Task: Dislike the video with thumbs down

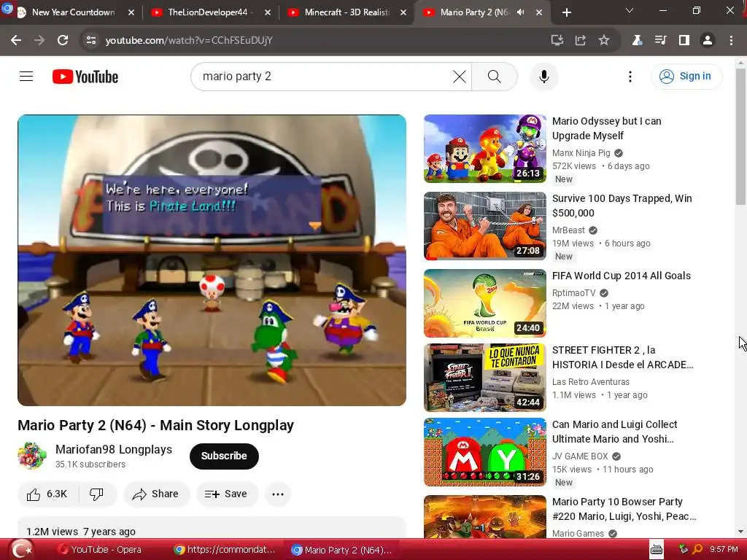Action: point(97,494)
